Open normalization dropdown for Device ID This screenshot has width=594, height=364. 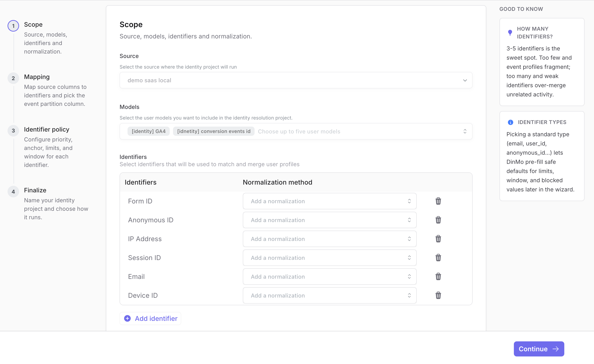click(329, 295)
